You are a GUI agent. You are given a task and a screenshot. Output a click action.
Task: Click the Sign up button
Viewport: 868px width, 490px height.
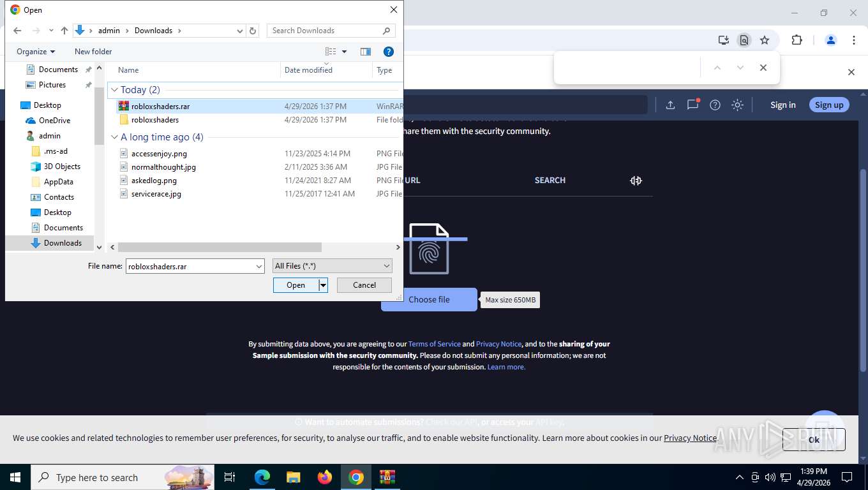pos(829,105)
